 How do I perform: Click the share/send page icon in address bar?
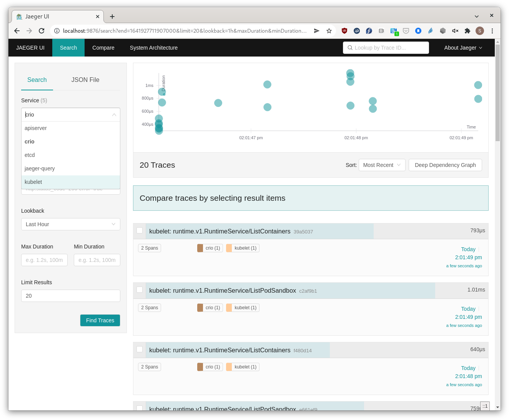[317, 31]
